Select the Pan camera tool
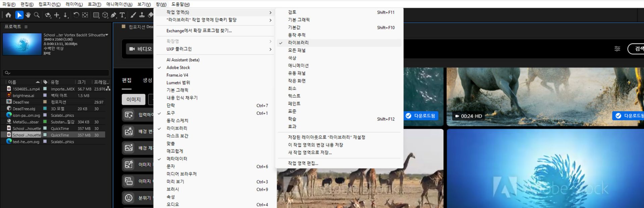 click(57, 15)
